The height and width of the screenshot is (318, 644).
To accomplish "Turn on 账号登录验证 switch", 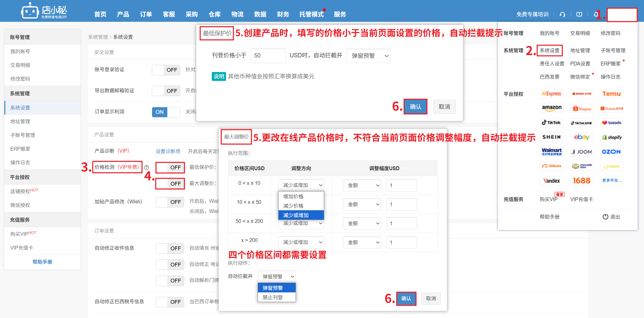I will (x=166, y=70).
